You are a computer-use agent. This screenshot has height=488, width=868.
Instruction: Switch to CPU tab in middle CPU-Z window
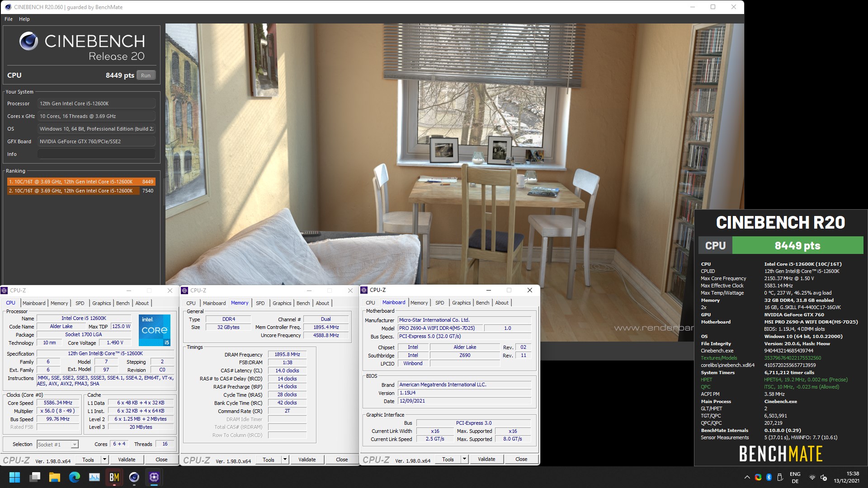191,303
